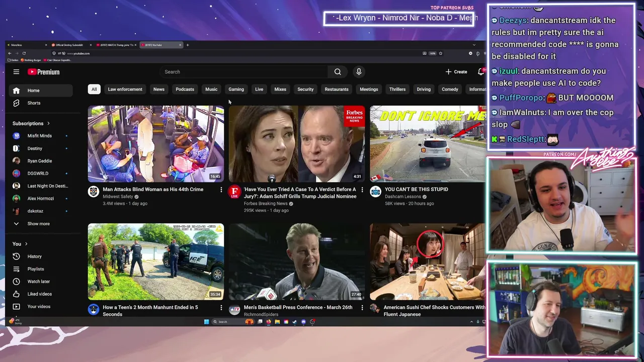
Task: Open options menu for Adam Schiff video
Action: point(362,190)
